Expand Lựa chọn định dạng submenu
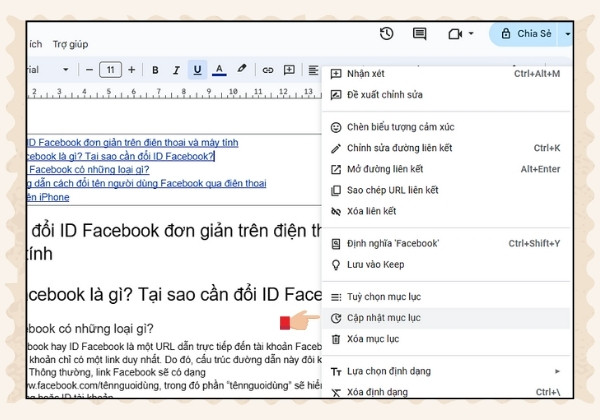This screenshot has width=600, height=420. (445, 371)
